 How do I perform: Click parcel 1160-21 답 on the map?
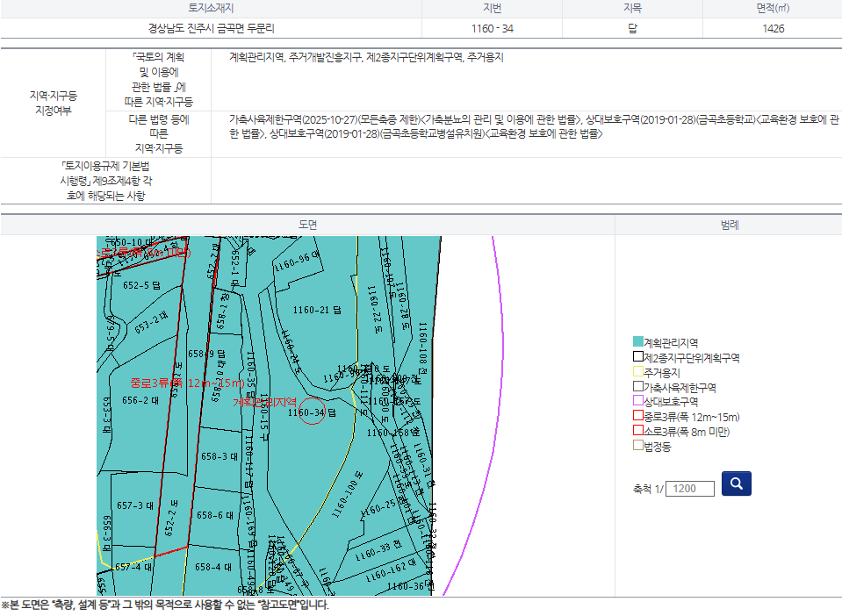coord(317,310)
